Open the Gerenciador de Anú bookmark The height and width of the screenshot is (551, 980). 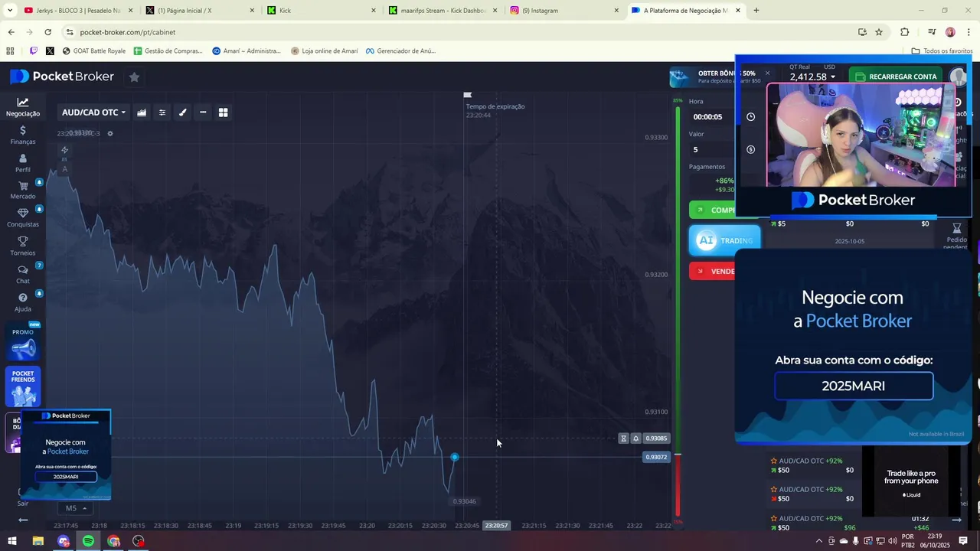pyautogui.click(x=400, y=51)
